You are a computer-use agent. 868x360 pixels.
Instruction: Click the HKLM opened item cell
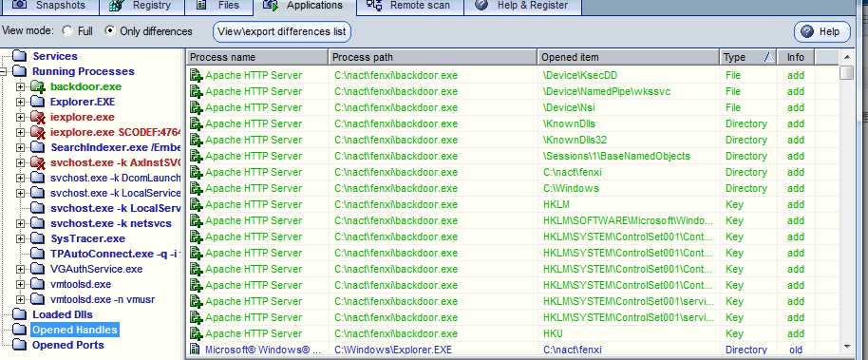point(557,204)
